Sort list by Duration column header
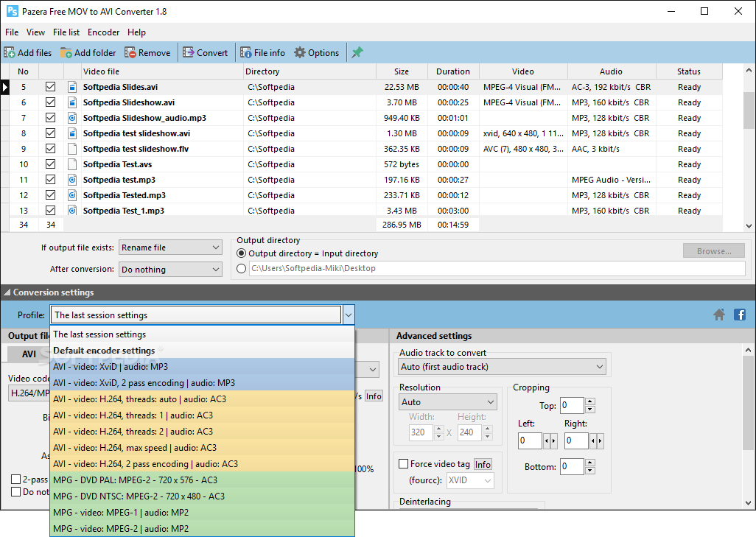This screenshot has width=756, height=537. 453,71
